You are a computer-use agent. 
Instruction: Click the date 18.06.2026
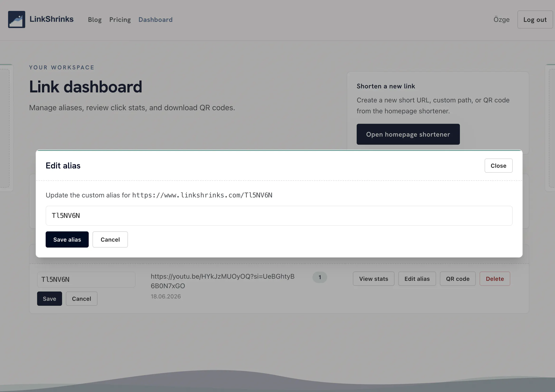[x=166, y=296]
